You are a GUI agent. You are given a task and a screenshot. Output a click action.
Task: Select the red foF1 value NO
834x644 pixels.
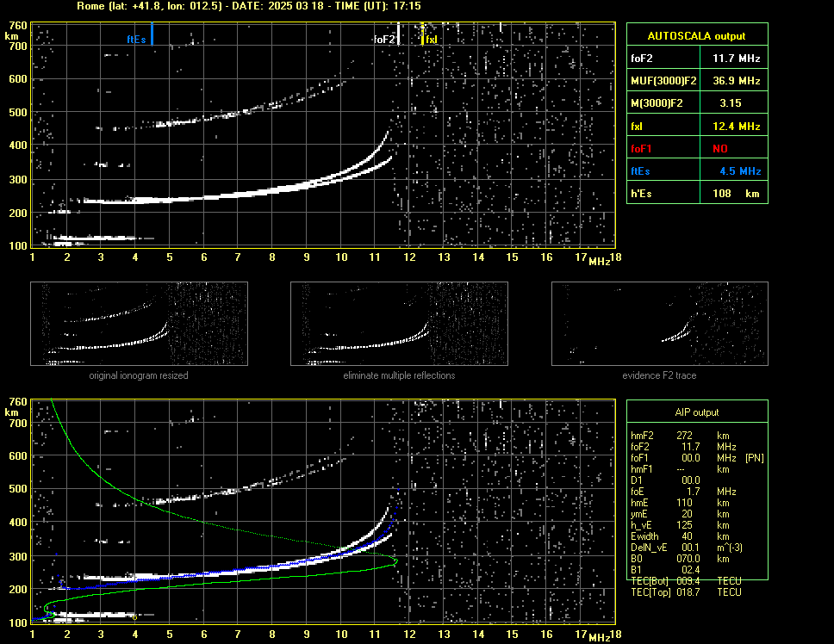[x=720, y=149]
